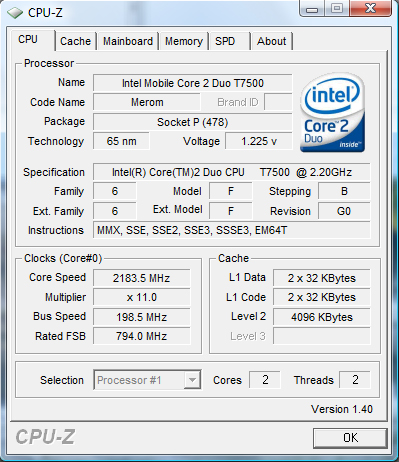
Task: Click the OK button
Action: [x=350, y=438]
